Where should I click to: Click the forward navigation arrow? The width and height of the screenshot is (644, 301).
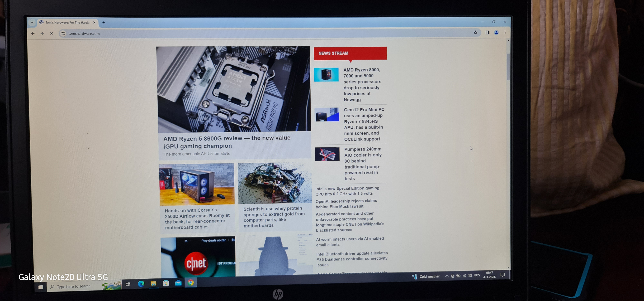pos(42,33)
